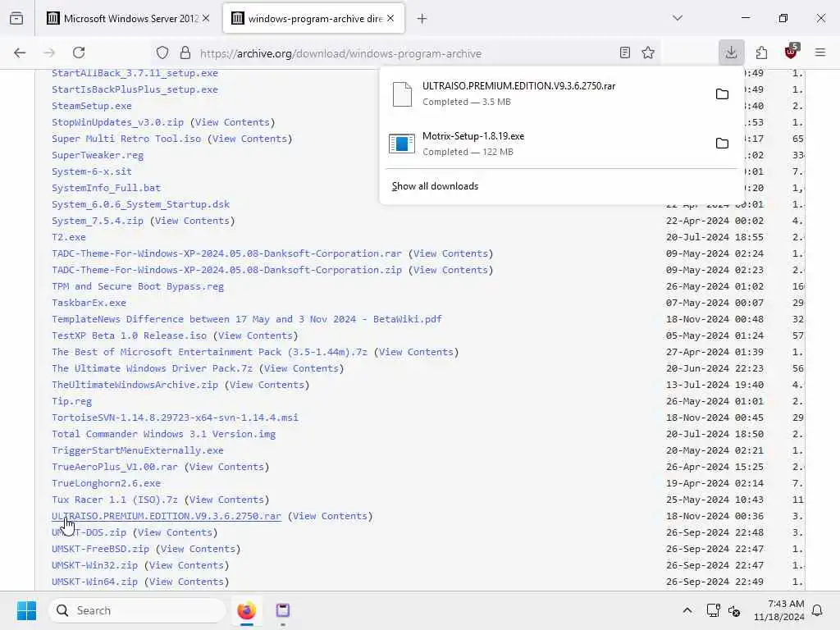Download The Ultimate Windows Driver Pack.7z
Screen dimensions: 840x630
(x=152, y=368)
